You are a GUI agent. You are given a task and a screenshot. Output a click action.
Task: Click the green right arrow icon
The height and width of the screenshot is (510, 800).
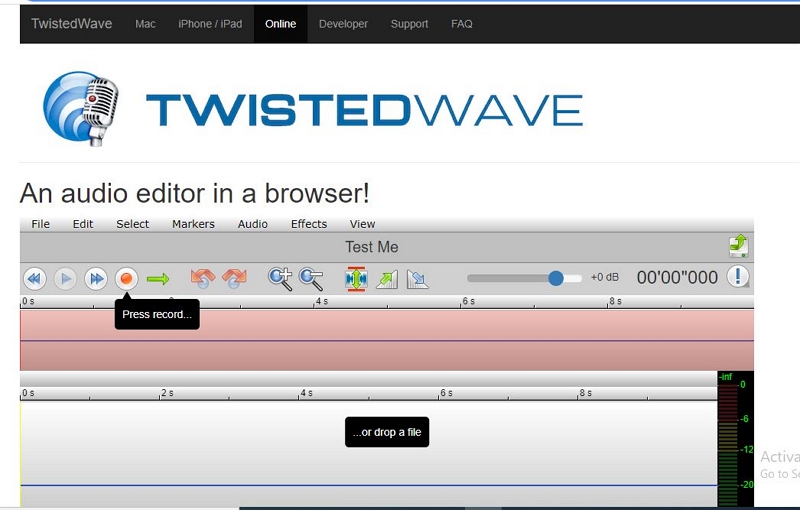[x=158, y=279]
